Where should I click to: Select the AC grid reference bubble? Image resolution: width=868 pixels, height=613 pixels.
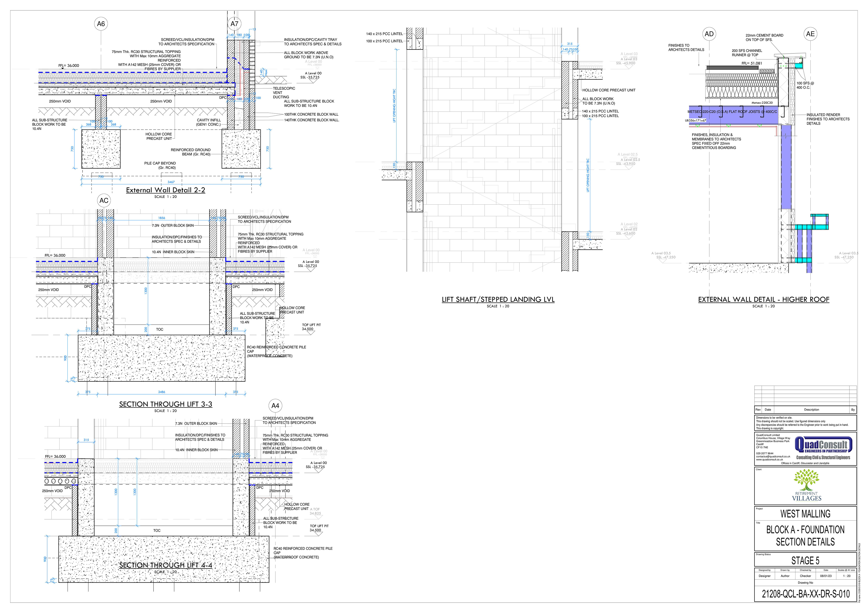pos(104,201)
